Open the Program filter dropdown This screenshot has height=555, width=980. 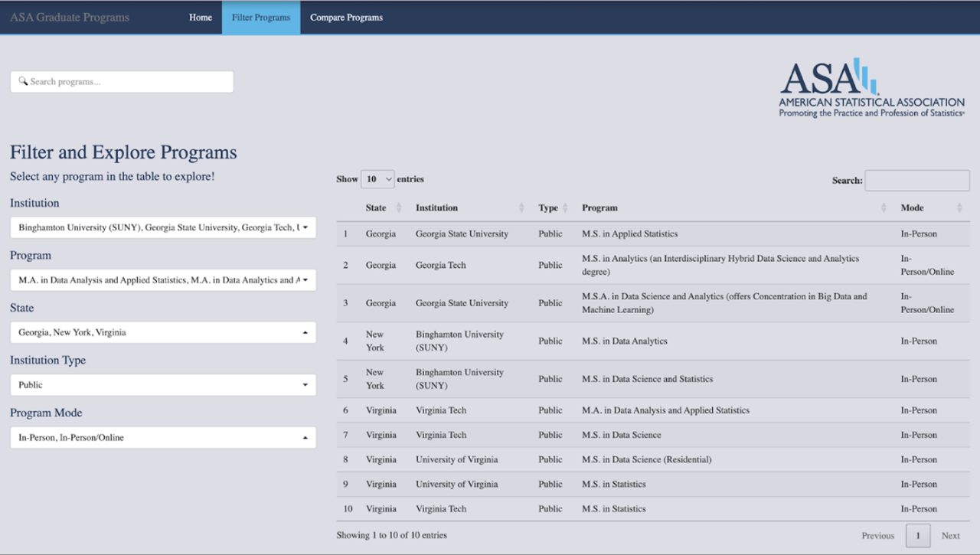pyautogui.click(x=163, y=280)
